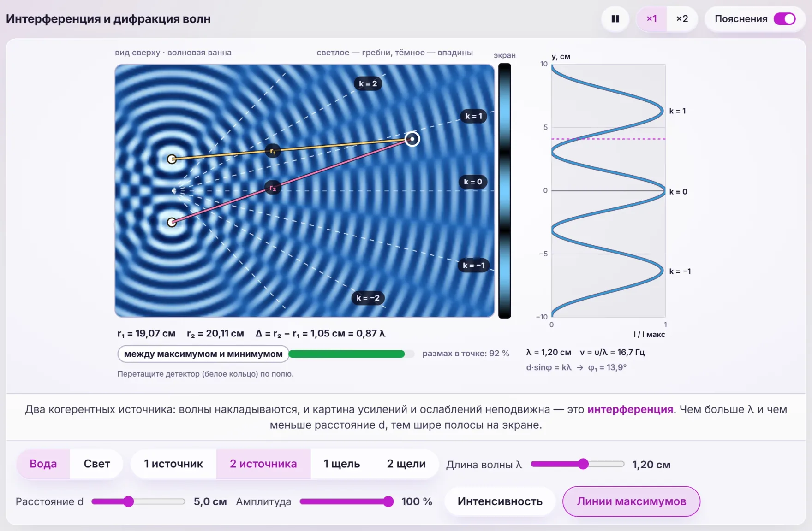Click the 'размах в точке: 92 %' readout
This screenshot has width=812, height=531.
pyautogui.click(x=466, y=354)
